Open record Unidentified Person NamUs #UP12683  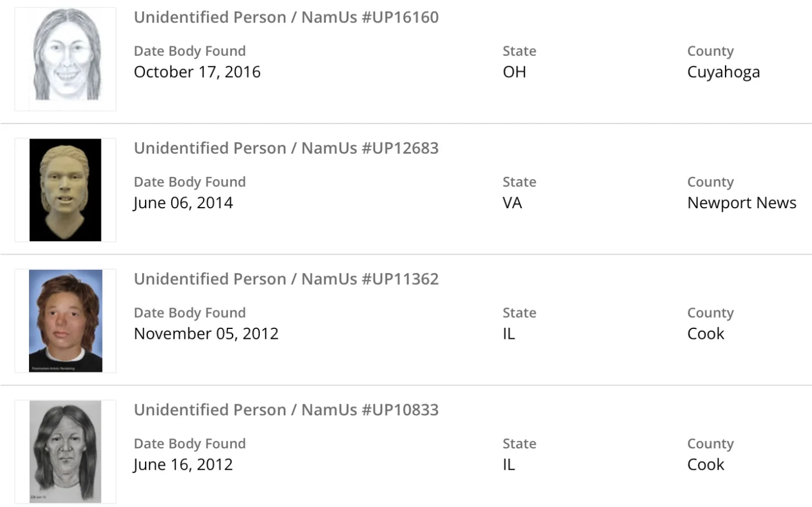[x=286, y=148]
